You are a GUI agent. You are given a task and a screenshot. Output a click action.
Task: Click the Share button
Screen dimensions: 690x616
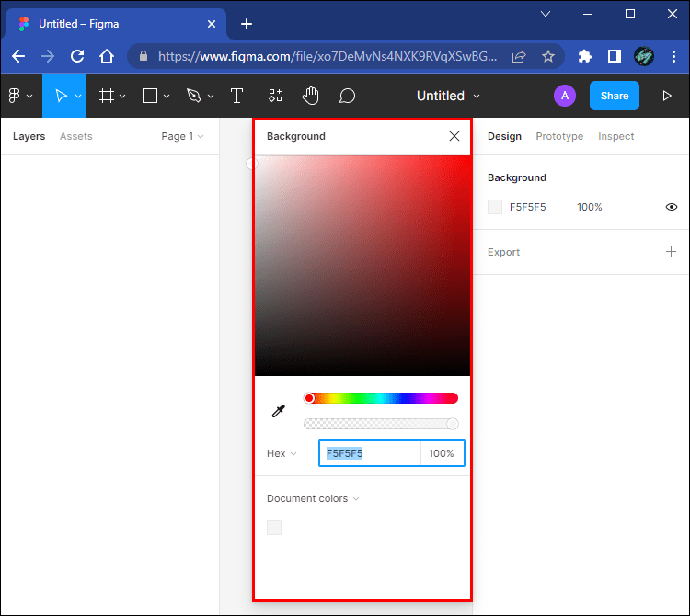tap(614, 96)
